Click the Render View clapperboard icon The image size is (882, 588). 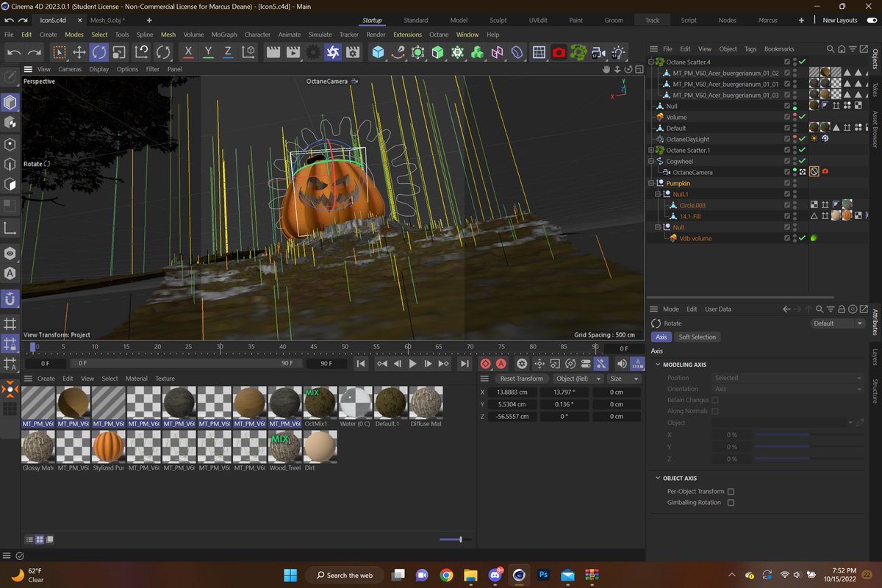273,52
